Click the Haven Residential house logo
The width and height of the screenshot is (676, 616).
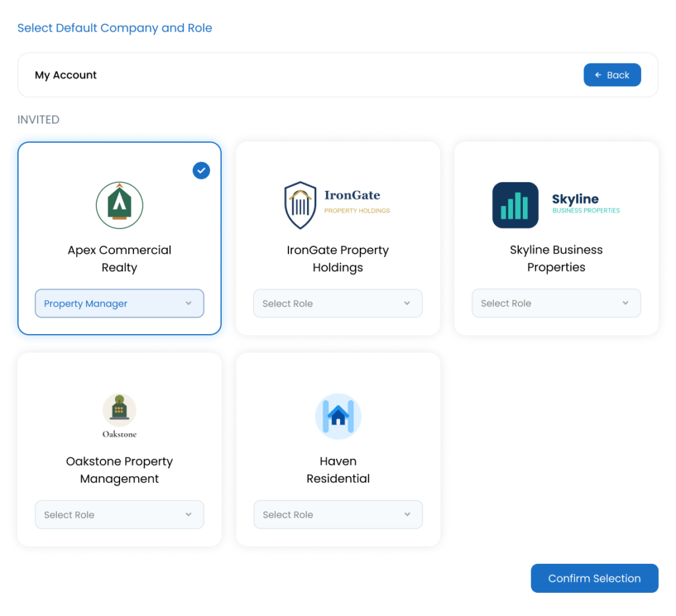(x=338, y=417)
